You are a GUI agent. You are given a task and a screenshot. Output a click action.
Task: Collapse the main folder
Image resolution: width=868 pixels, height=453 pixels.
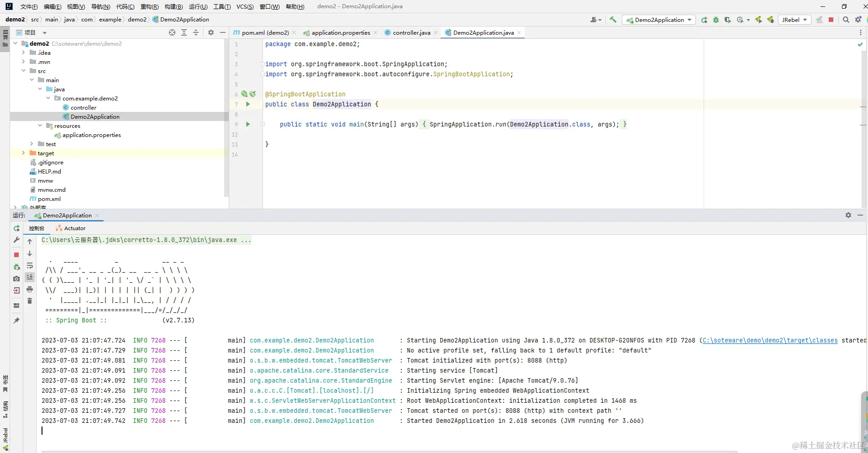coord(32,80)
